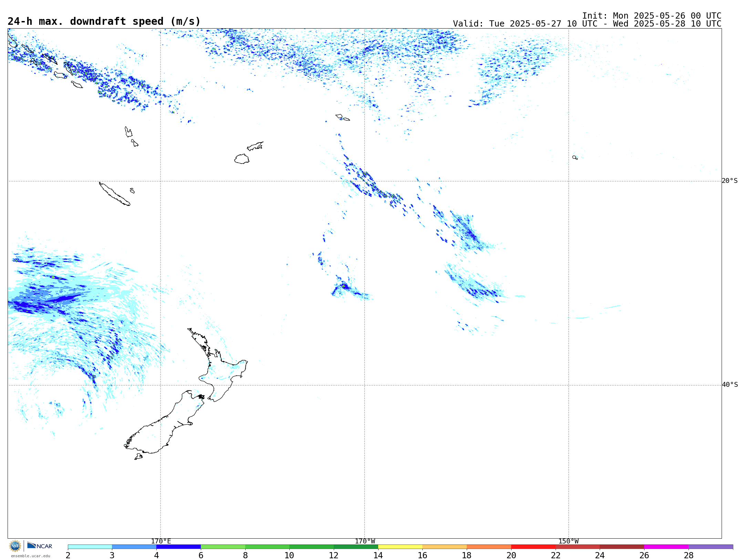Image resolution: width=744 pixels, height=560 pixels.
Task: Pick the light green 6–8 m/s swatch
Action: click(x=223, y=547)
